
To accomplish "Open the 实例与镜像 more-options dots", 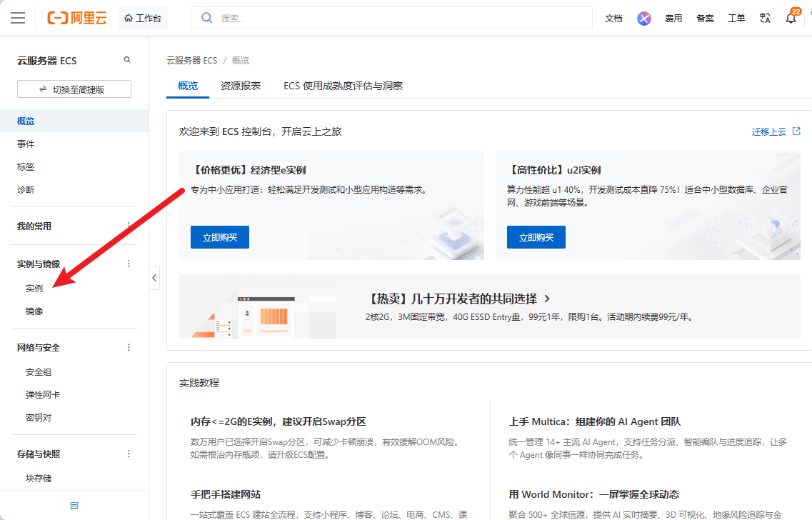I will 129,264.
